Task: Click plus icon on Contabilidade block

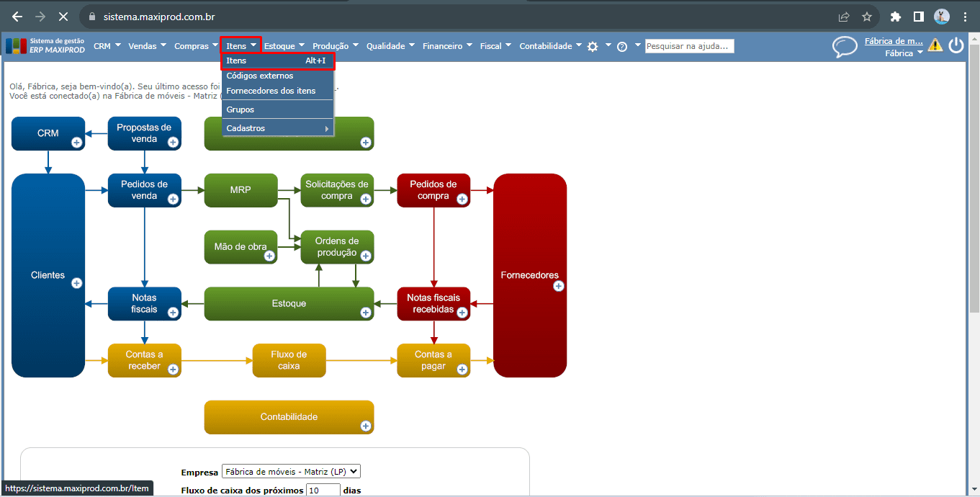Action: 366,426
